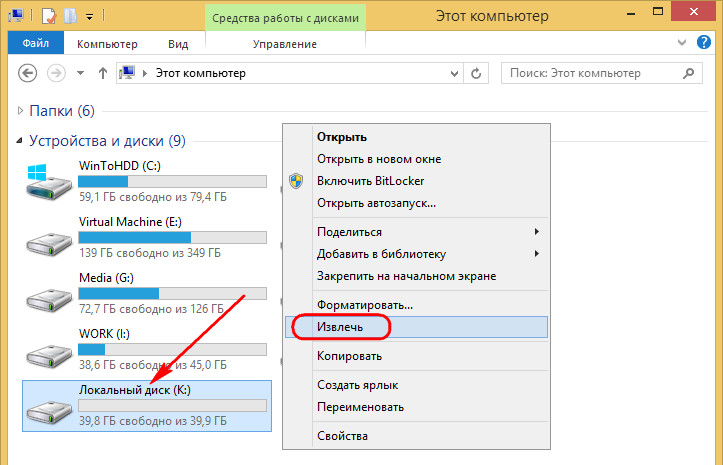The height and width of the screenshot is (465, 723).
Task: Choose Форматировать... in the context menu
Action: 416,305
